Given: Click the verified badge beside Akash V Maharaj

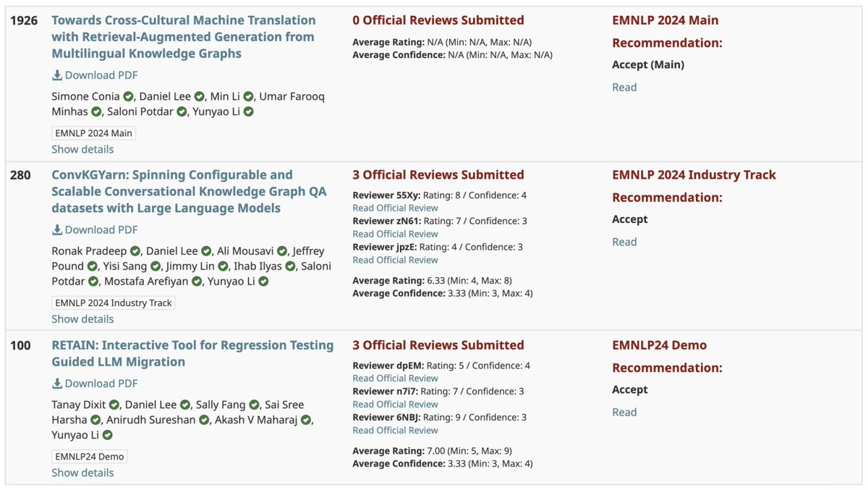Looking at the screenshot, I should (x=306, y=421).
